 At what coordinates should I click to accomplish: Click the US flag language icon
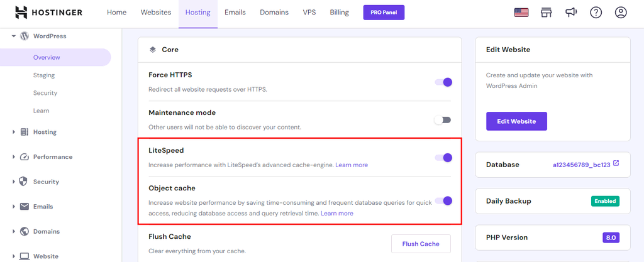click(x=521, y=13)
